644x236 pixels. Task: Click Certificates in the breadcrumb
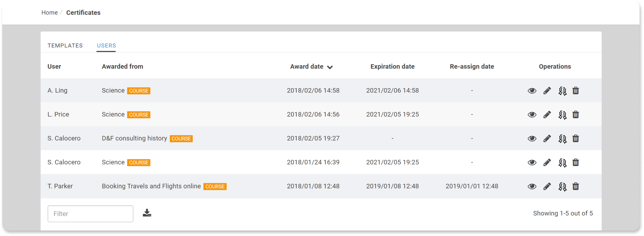click(83, 12)
